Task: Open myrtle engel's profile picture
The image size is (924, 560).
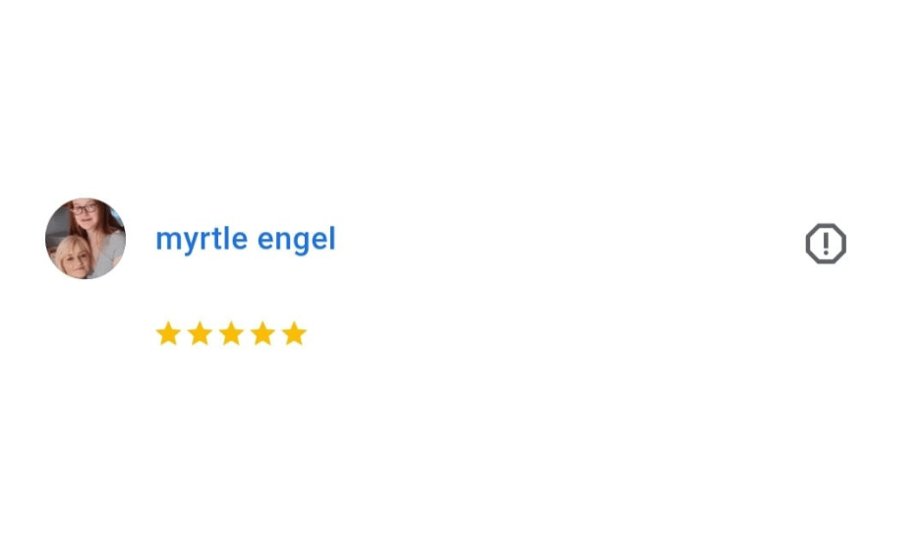Action: 86,239
